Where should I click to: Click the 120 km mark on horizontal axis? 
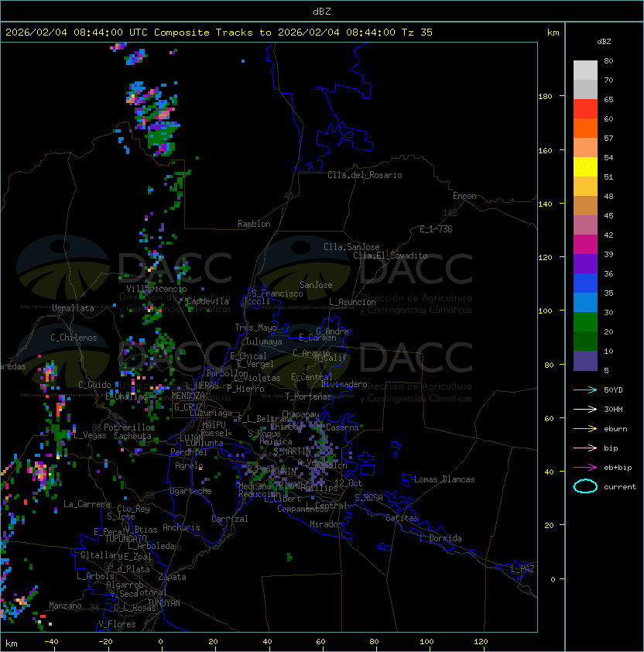481,642
